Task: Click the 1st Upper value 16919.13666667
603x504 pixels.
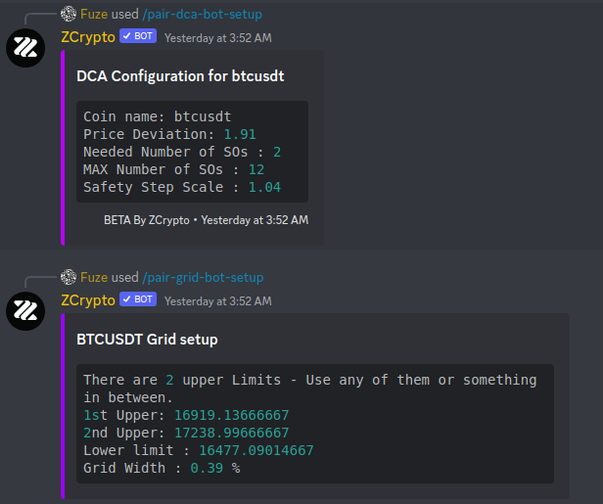Action: [x=232, y=415]
